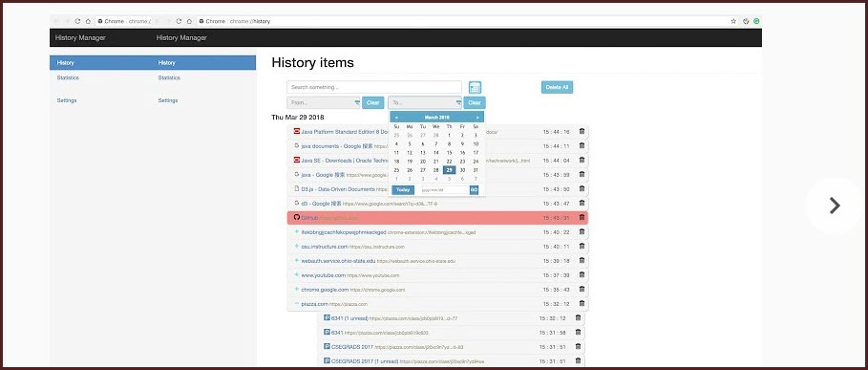Pick March 31 in the date picker
Image resolution: width=868 pixels, height=370 pixels.
[x=476, y=170]
